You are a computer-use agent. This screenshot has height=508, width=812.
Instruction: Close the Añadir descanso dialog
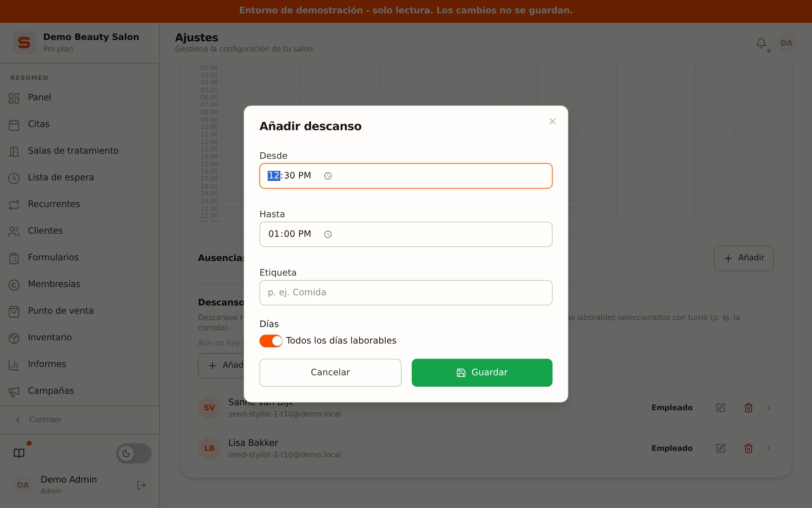point(552,121)
